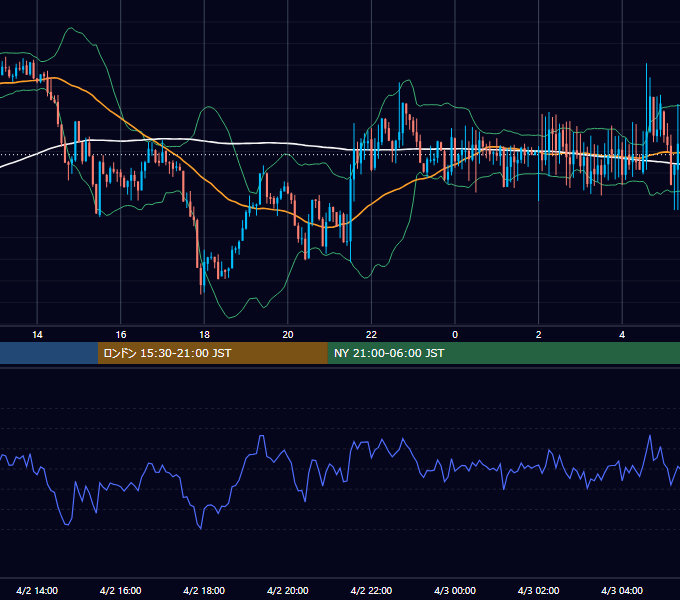Screen dimensions: 680x600
Task: Click the 20 hour label on price chart axis
Action: (288, 335)
